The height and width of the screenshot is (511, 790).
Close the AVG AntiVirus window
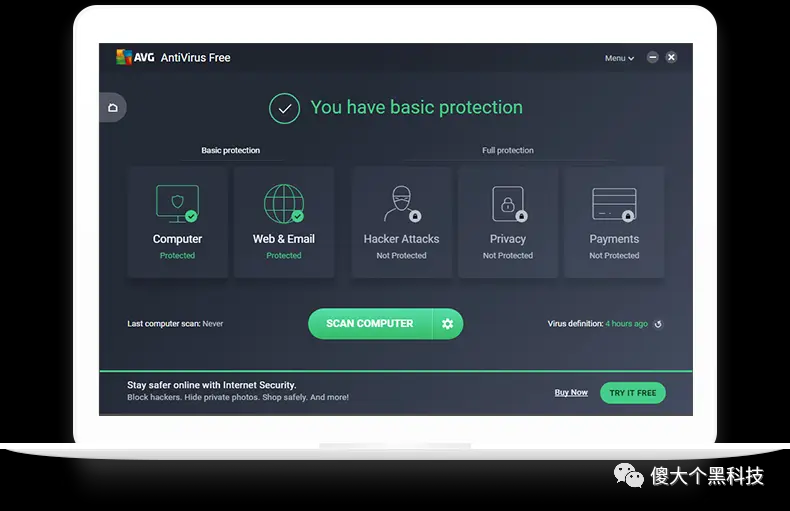point(671,57)
